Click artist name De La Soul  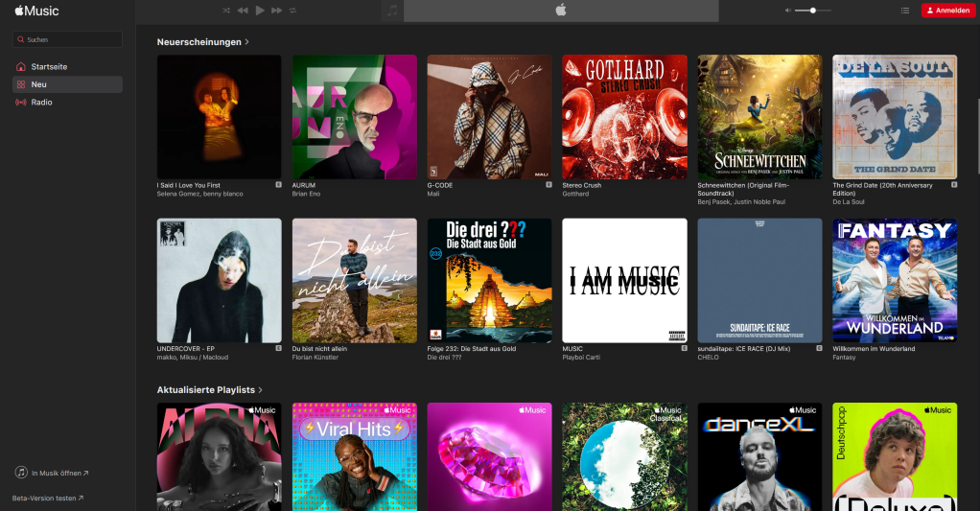pos(848,202)
